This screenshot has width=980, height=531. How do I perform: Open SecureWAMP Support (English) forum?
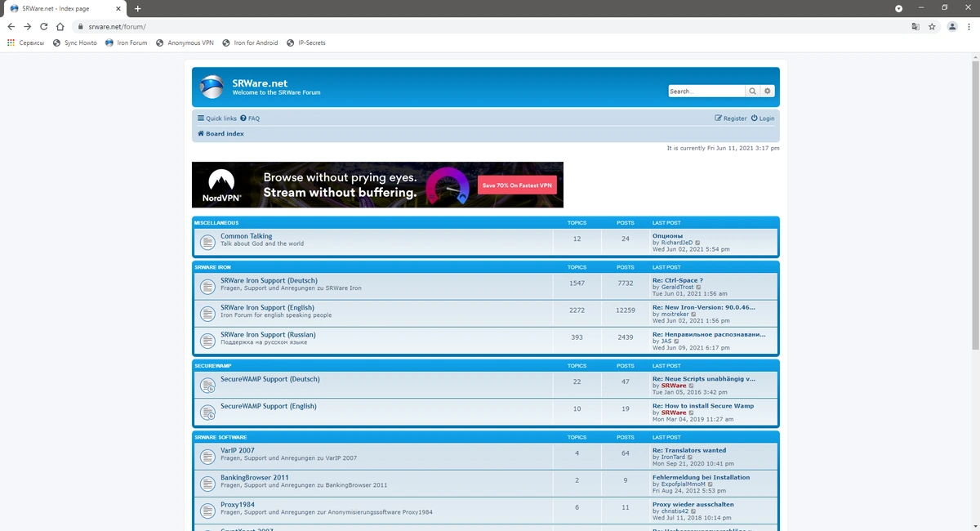[x=268, y=406]
